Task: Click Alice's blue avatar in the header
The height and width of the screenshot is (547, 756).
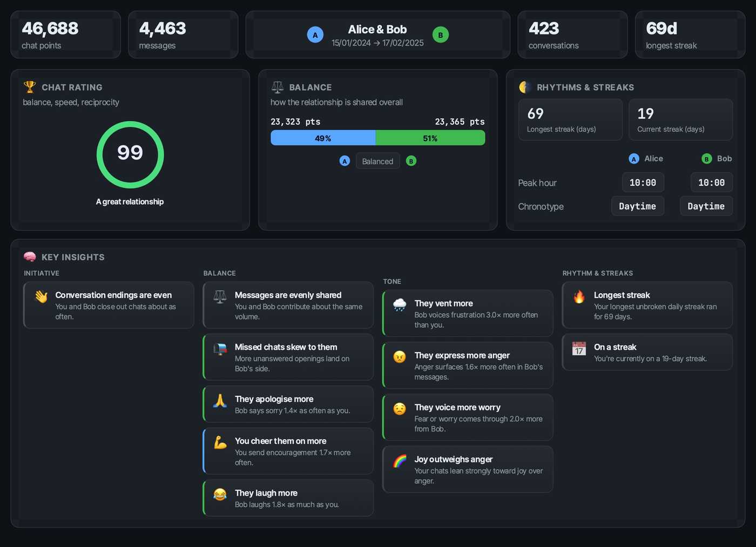Action: coord(315,35)
